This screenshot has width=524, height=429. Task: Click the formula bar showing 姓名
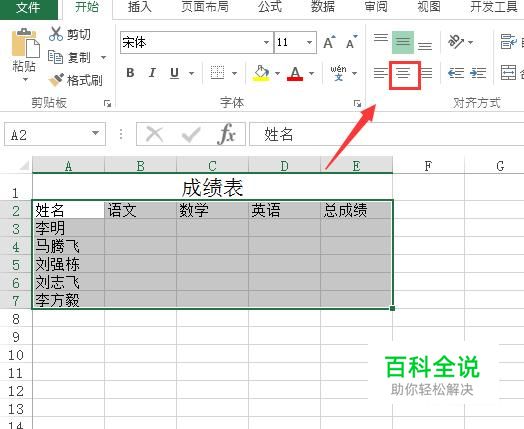click(x=387, y=134)
